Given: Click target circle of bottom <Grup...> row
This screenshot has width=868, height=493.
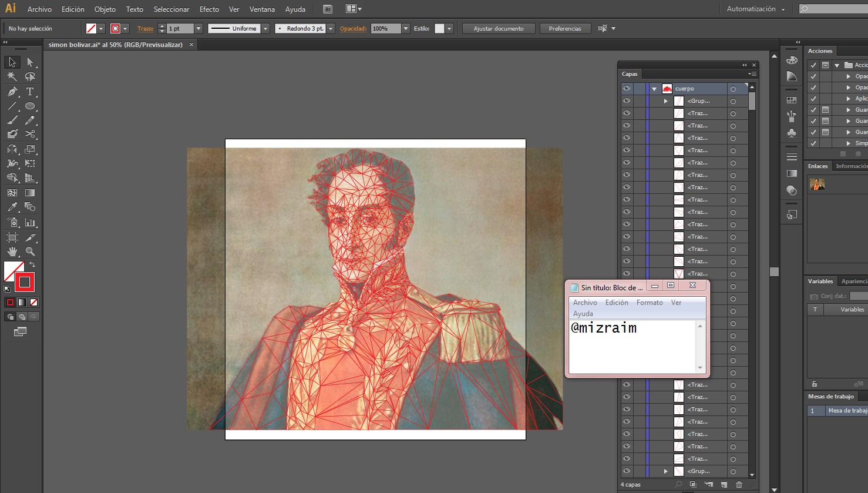Looking at the screenshot, I should [733, 471].
